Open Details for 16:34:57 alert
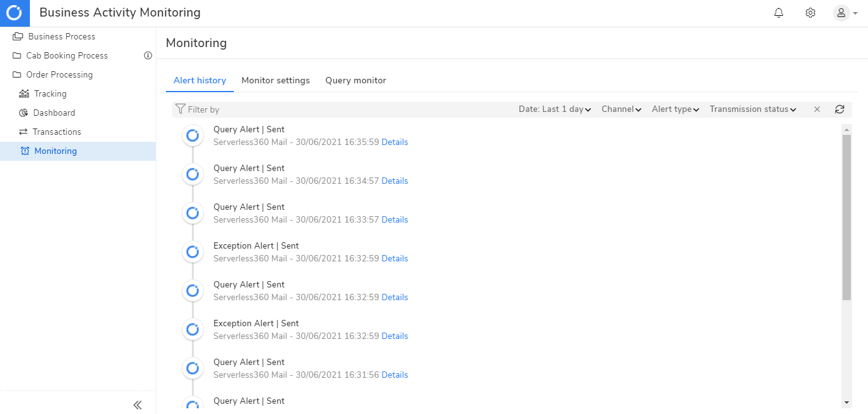868x414 pixels. pyautogui.click(x=395, y=181)
